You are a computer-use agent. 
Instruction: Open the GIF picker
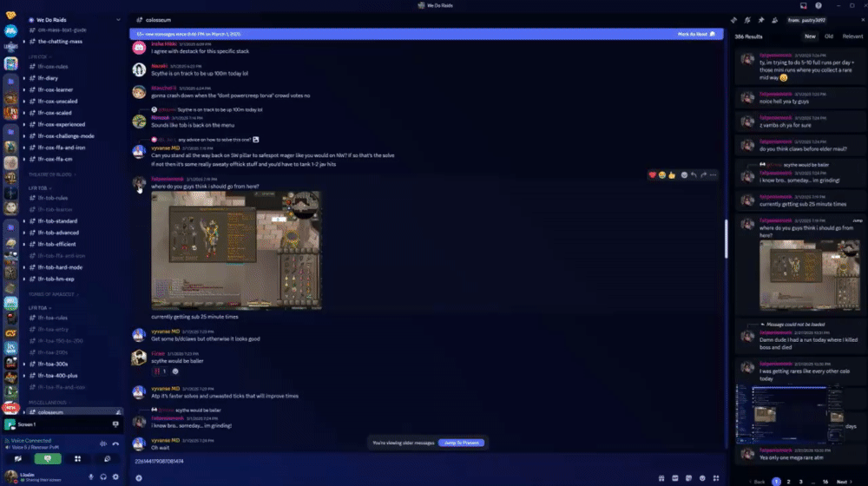tap(675, 478)
